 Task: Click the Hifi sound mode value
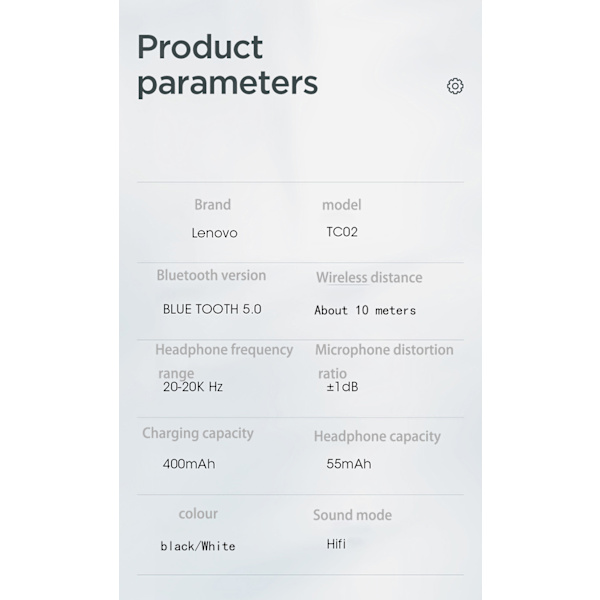pyautogui.click(x=336, y=544)
